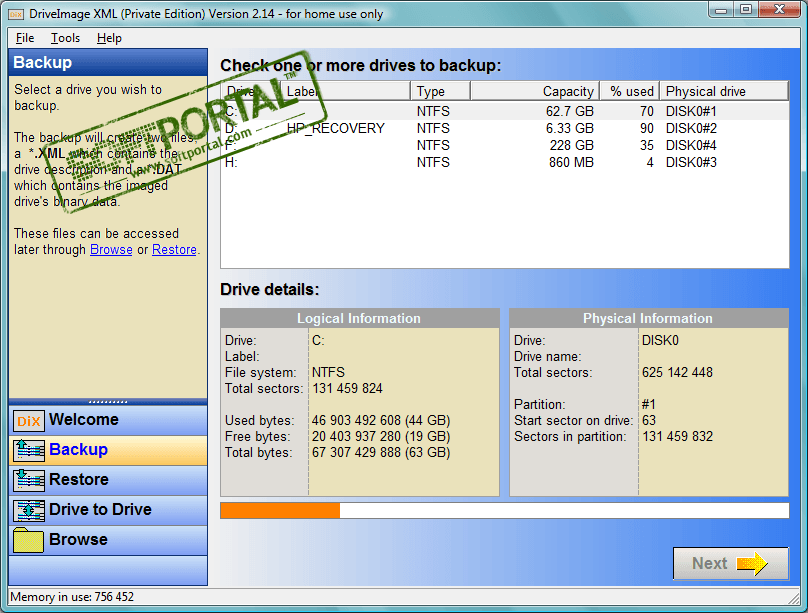Follow the Restore hyperlink in help text

[174, 249]
